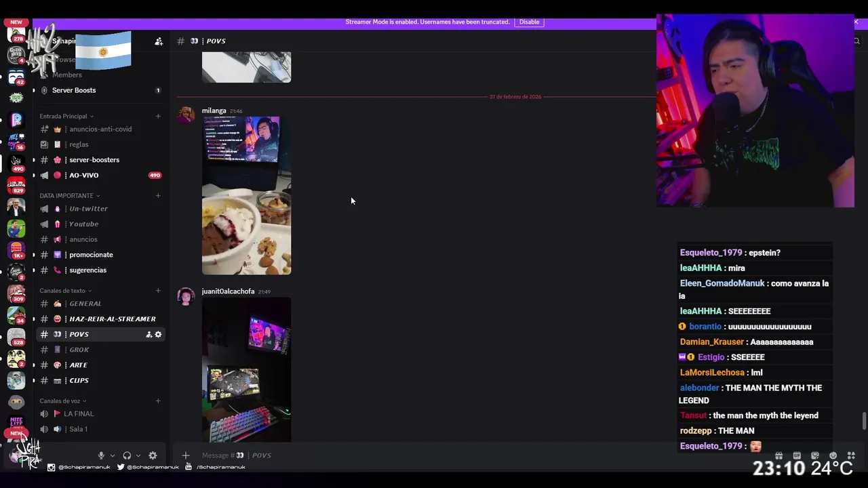
Task: Enlarge milanga's dessert photo
Action: point(246,196)
